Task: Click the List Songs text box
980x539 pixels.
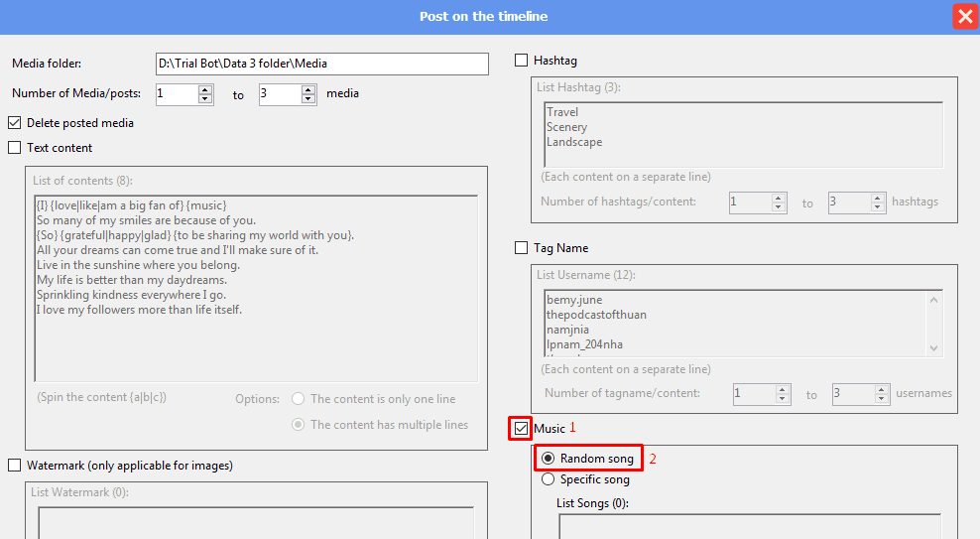Action: (749, 526)
